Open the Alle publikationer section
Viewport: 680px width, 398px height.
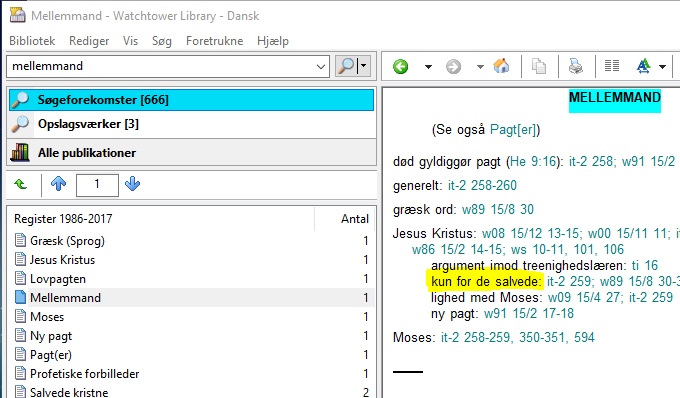pos(191,153)
